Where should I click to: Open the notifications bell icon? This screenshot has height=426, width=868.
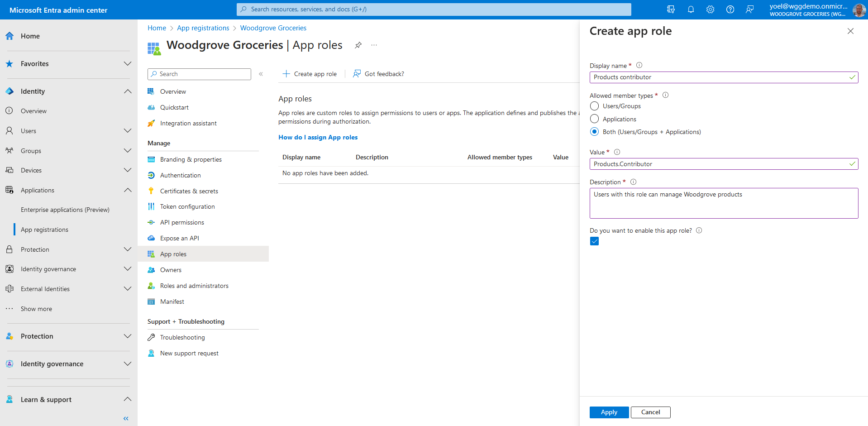[x=691, y=10]
